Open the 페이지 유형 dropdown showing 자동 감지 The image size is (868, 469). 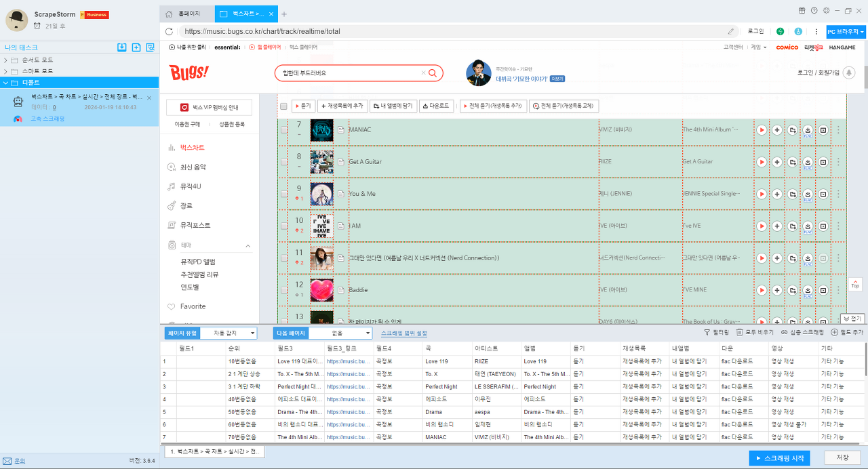(227, 333)
